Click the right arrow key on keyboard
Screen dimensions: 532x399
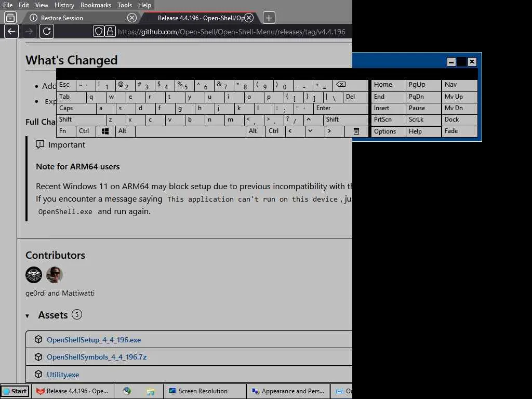point(334,131)
